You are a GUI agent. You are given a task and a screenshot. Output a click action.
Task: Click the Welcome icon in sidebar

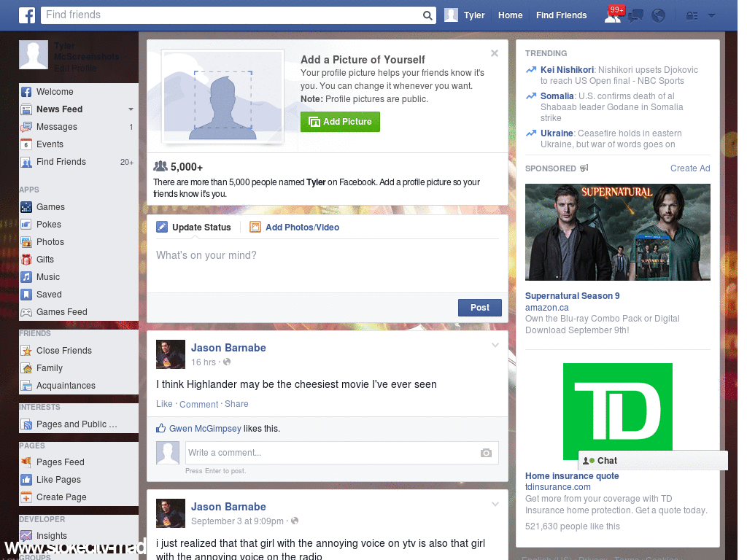pos(26,92)
